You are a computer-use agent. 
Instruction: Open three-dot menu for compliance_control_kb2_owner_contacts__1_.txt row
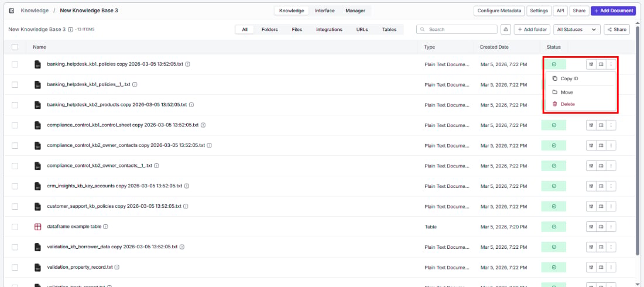(611, 166)
